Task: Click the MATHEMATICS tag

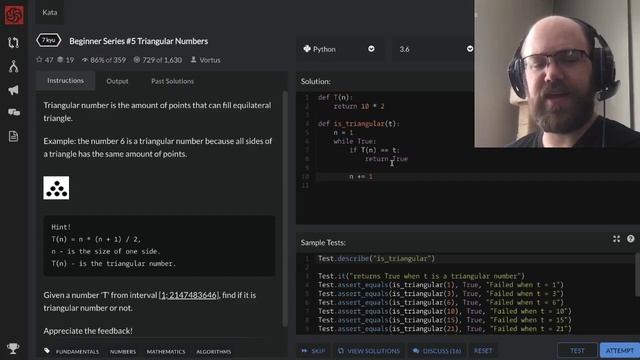Action: (166, 351)
